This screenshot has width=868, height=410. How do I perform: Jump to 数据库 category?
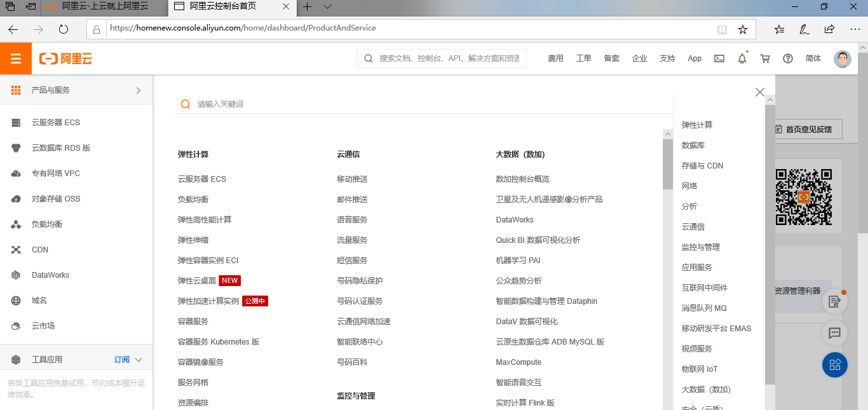(x=693, y=146)
